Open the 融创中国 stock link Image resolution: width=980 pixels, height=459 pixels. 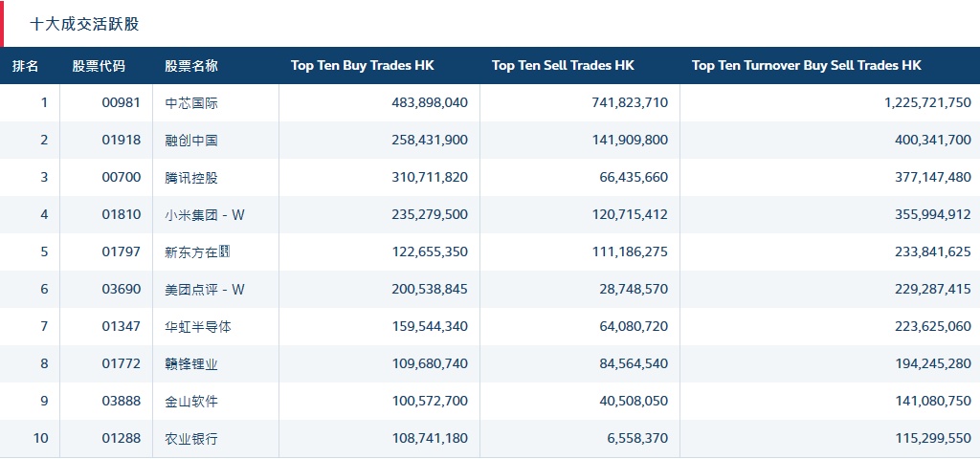(x=191, y=141)
